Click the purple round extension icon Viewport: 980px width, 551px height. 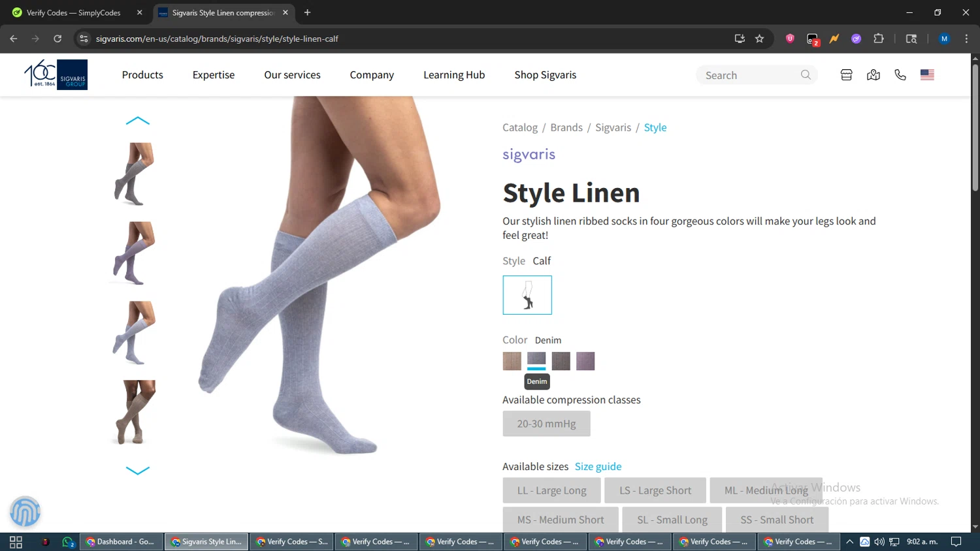pyautogui.click(x=856, y=39)
